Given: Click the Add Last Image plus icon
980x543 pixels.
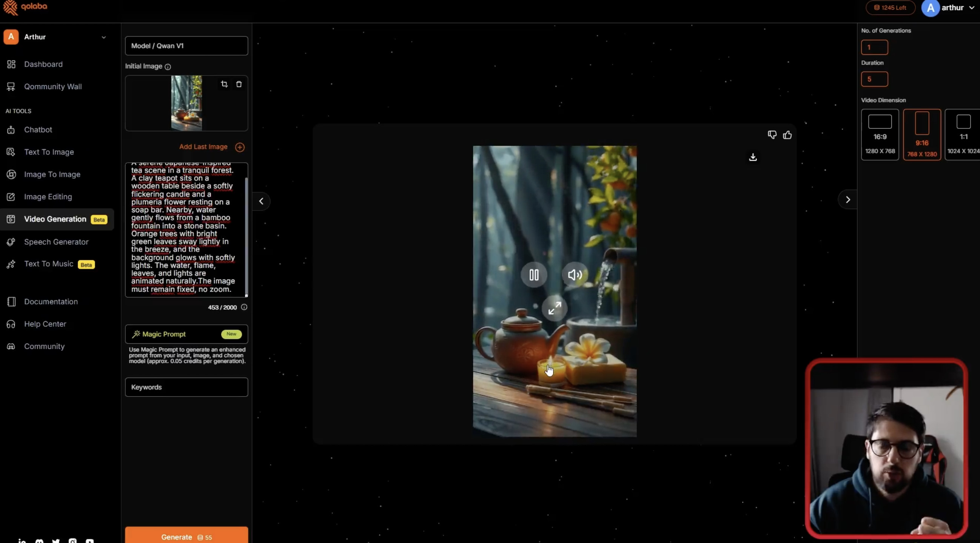Looking at the screenshot, I should (x=240, y=147).
